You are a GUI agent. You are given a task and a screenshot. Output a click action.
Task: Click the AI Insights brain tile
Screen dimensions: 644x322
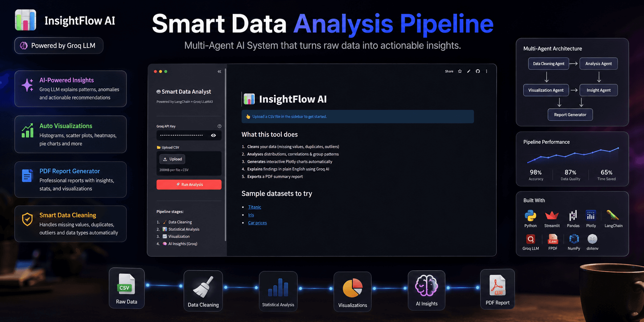[x=427, y=290]
